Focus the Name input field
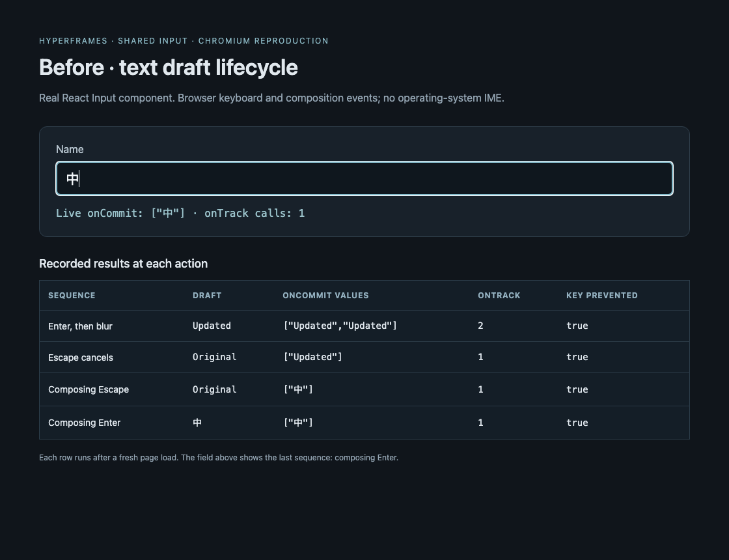This screenshot has width=729, height=560. 364,178
